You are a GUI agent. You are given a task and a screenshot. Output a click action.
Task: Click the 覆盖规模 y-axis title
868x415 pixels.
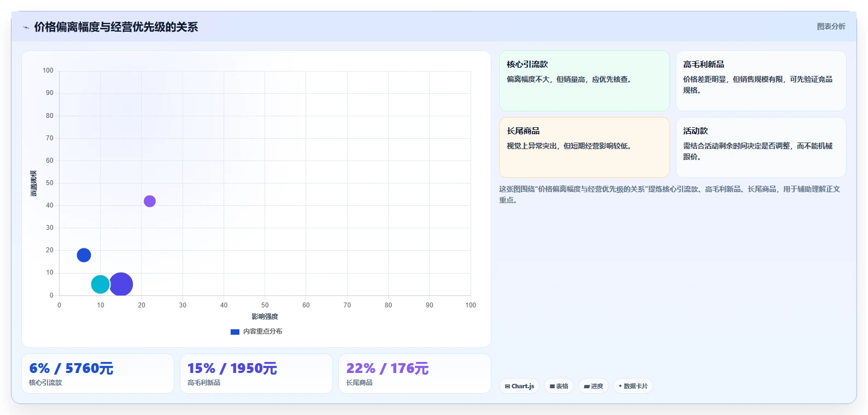[x=34, y=183]
